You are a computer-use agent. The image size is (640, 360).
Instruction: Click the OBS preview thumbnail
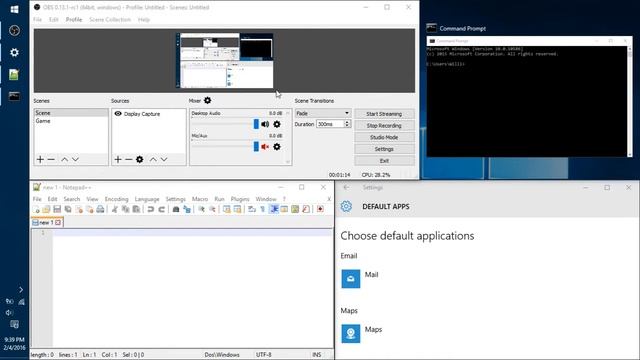point(224,60)
